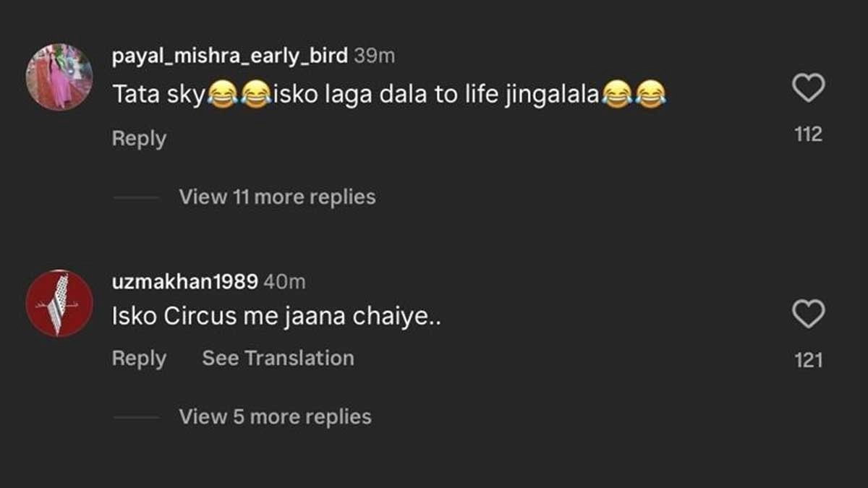Click the 121 likes count
The width and height of the screenshot is (868, 488).
[808, 360]
